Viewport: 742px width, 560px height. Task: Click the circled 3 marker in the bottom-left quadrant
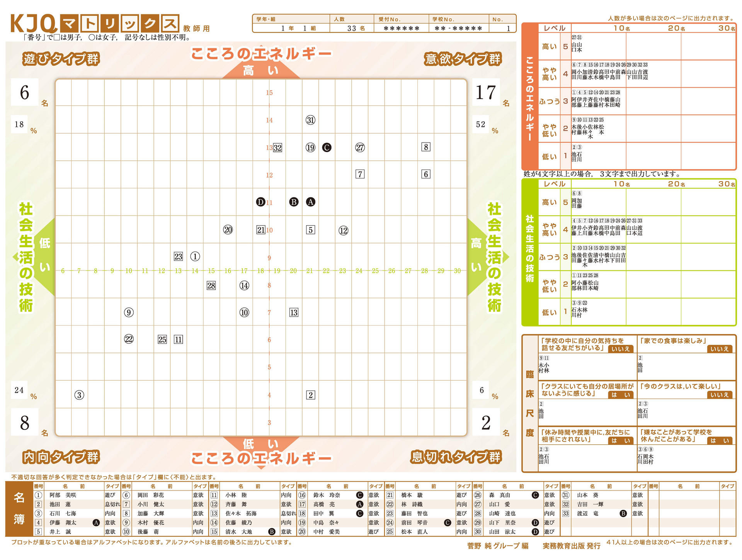click(x=79, y=395)
